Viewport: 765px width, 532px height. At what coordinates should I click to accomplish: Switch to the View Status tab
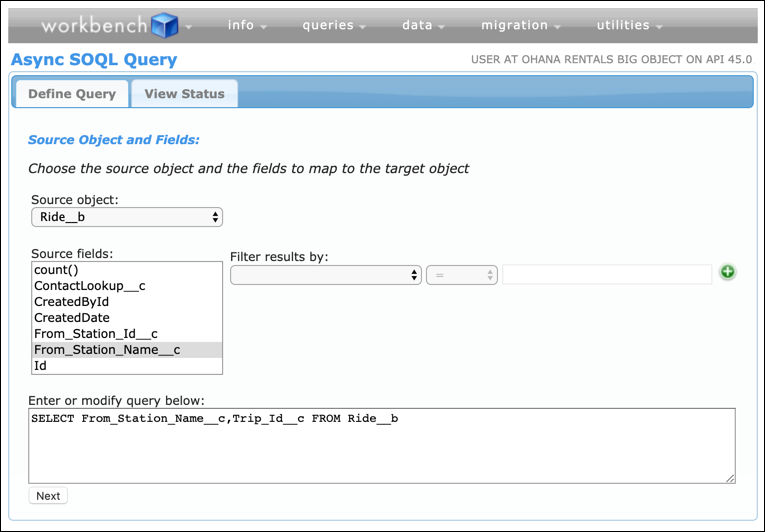[x=184, y=94]
